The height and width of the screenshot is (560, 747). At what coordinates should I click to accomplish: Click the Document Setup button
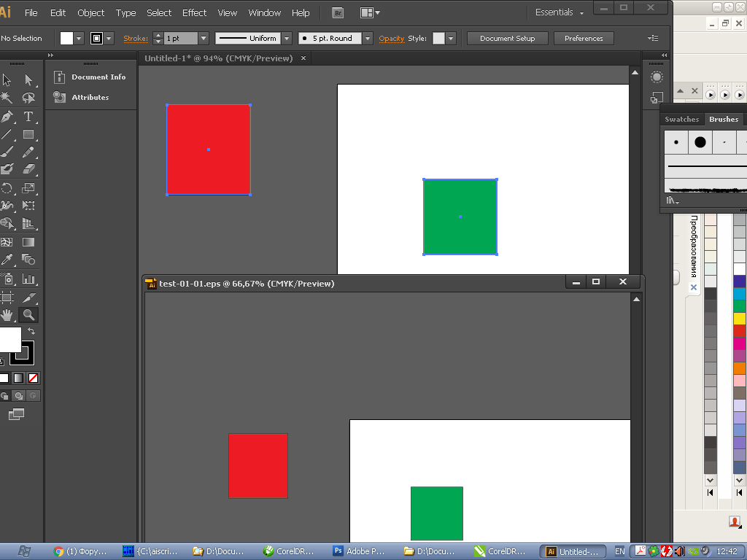pos(507,39)
